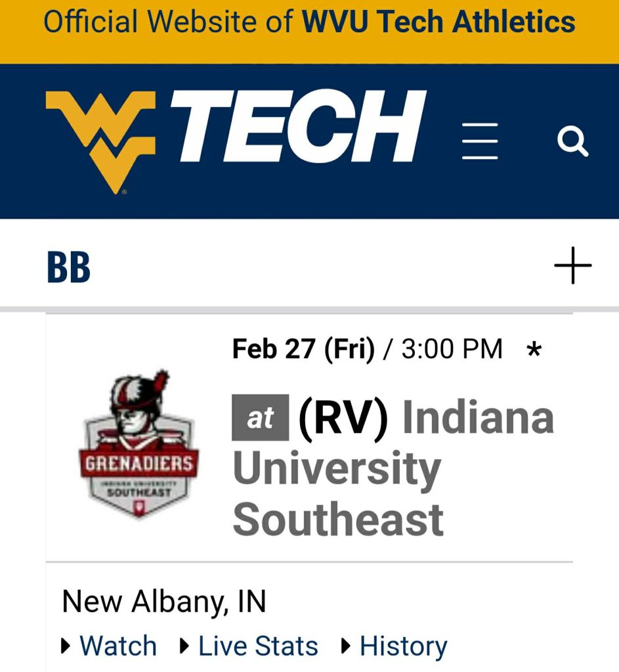Open the History link
The height and width of the screenshot is (672, 619).
[x=403, y=646]
